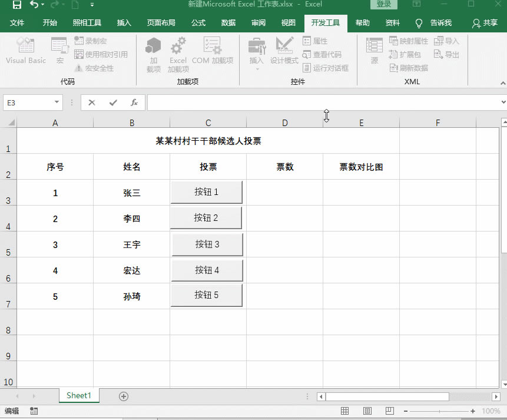507x420 pixels.
Task: Open the Name Box dropdown arrow
Action: tap(57, 102)
